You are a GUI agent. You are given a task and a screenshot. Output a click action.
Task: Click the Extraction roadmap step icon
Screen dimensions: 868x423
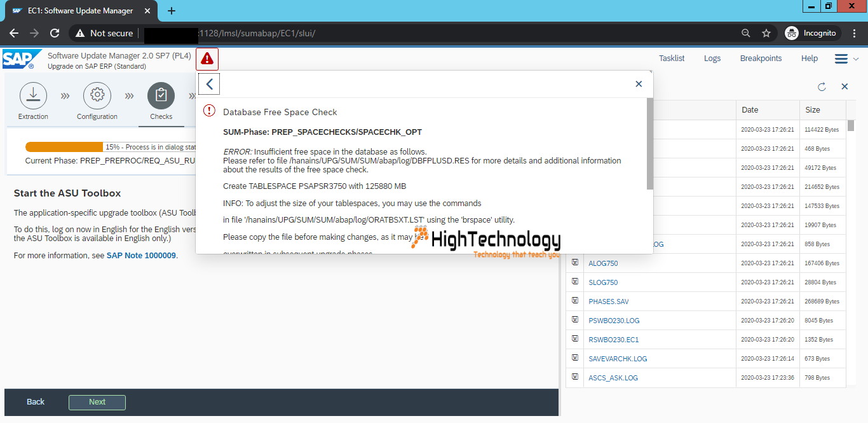(x=33, y=95)
